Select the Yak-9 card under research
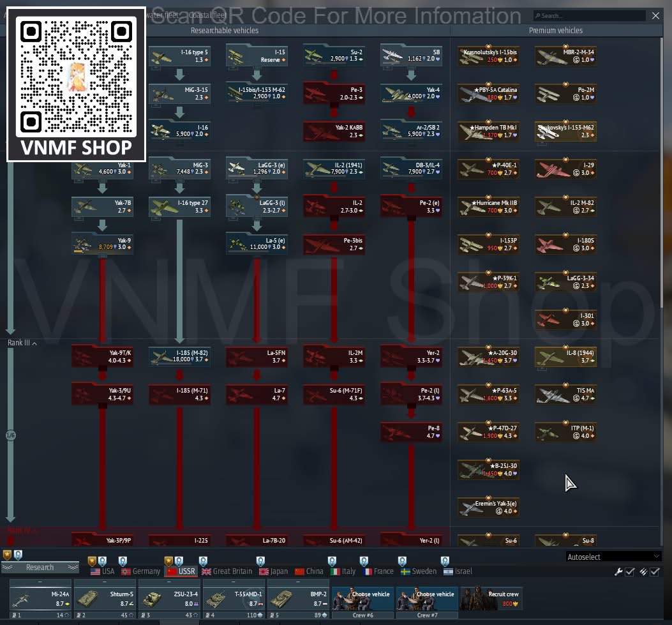 (103, 244)
